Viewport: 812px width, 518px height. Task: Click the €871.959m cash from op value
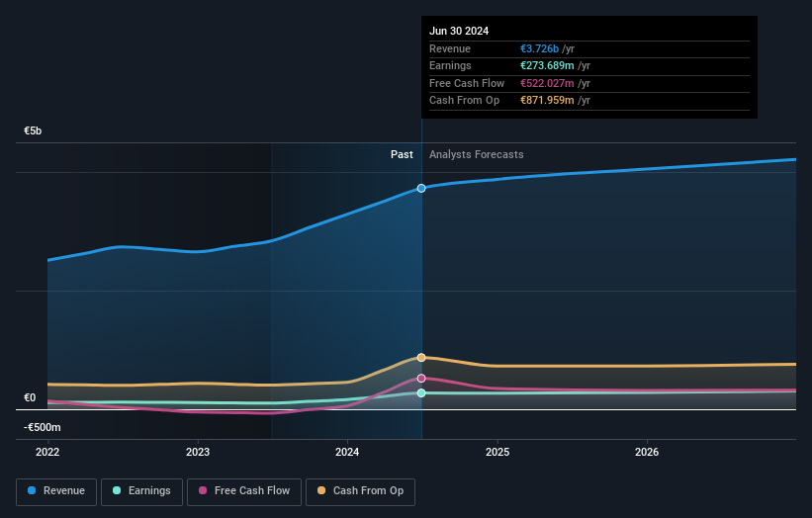point(547,101)
